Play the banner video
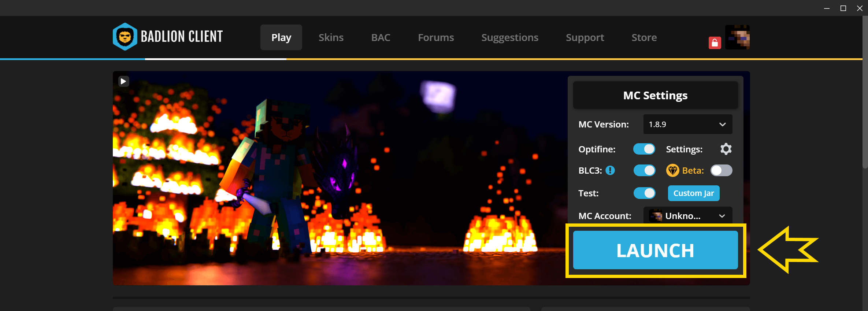This screenshot has width=868, height=311. click(123, 81)
